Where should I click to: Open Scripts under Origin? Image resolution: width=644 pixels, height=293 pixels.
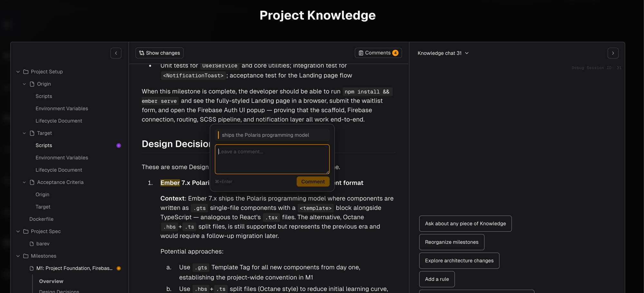point(44,96)
